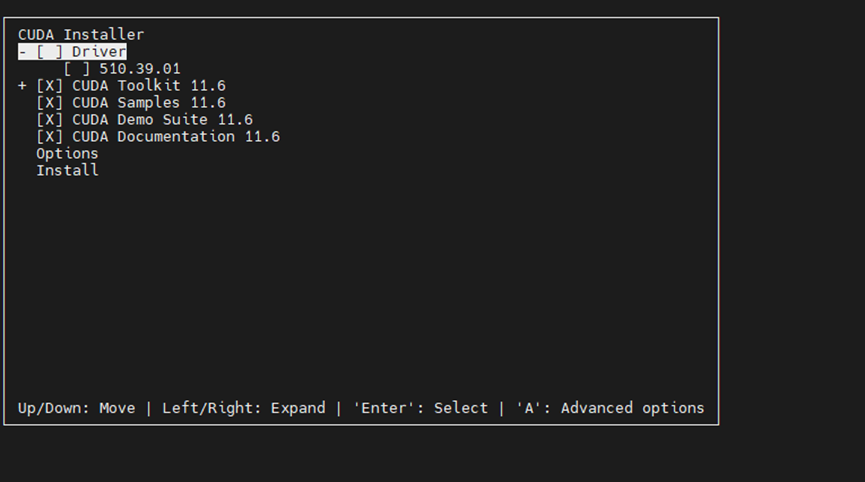Select the CUDA Samples 11.6 label

(149, 103)
